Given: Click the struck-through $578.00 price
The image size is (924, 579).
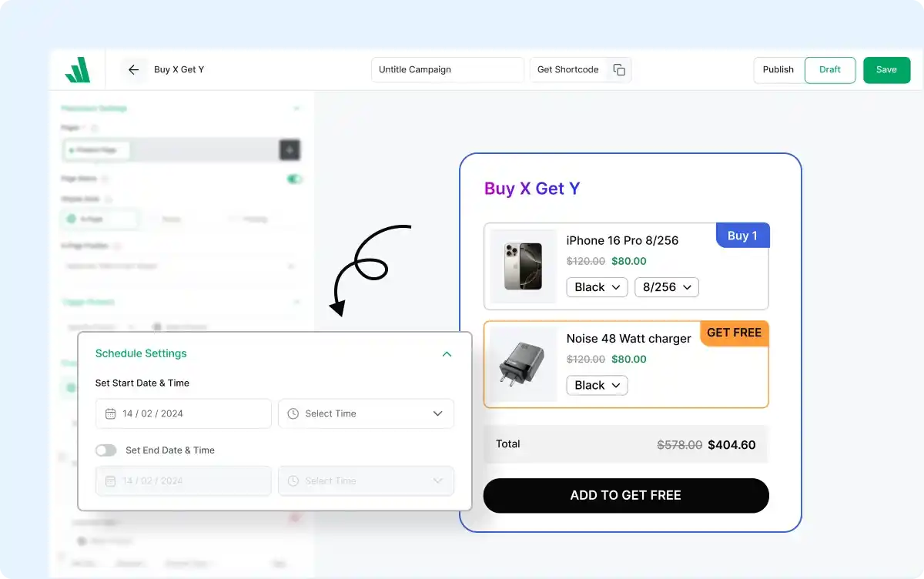Looking at the screenshot, I should 679,445.
